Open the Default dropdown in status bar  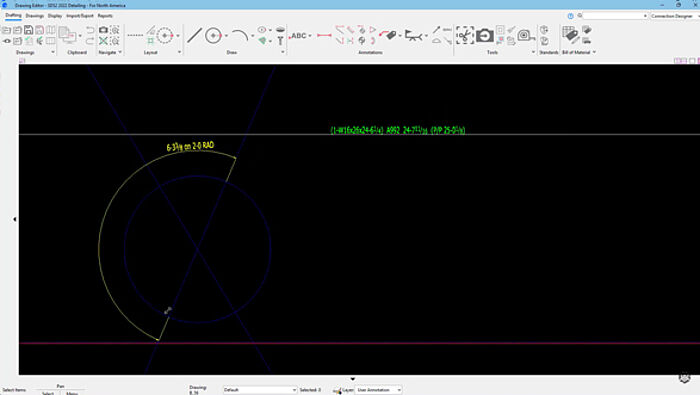260,390
